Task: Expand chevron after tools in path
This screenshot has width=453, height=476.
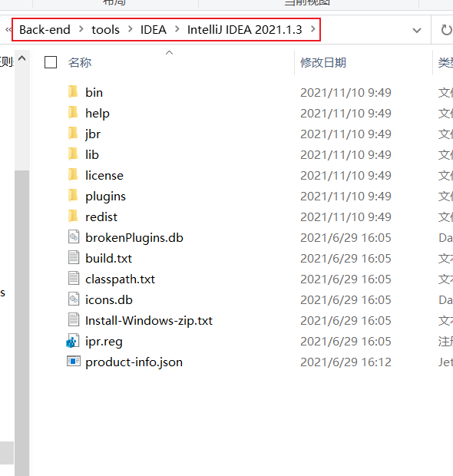Action: (x=131, y=29)
